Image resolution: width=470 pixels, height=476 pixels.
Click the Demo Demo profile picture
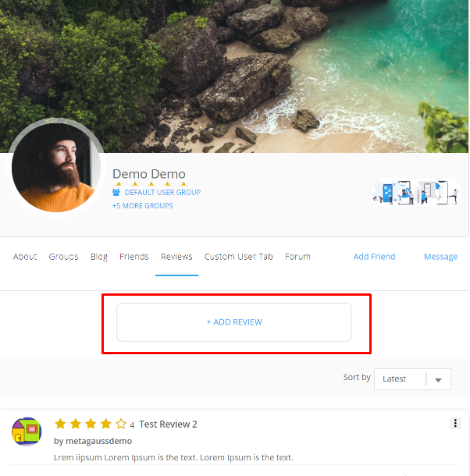pyautogui.click(x=56, y=168)
